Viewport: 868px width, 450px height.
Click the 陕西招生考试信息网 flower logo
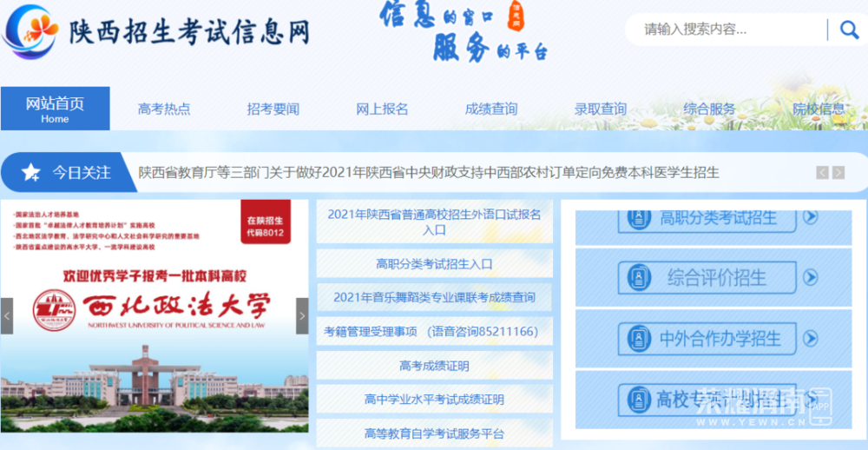(x=33, y=31)
